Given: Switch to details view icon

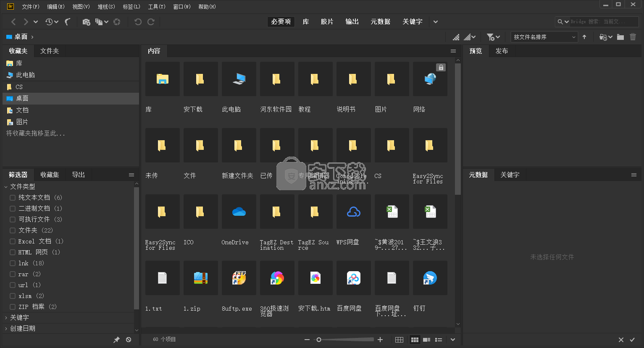Looking at the screenshot, I should click(x=426, y=340).
